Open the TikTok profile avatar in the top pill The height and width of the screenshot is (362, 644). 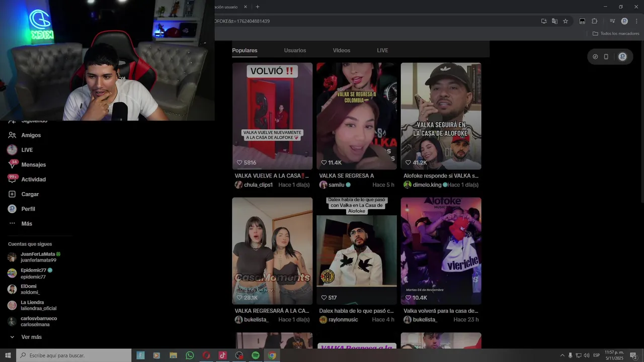coord(622,57)
